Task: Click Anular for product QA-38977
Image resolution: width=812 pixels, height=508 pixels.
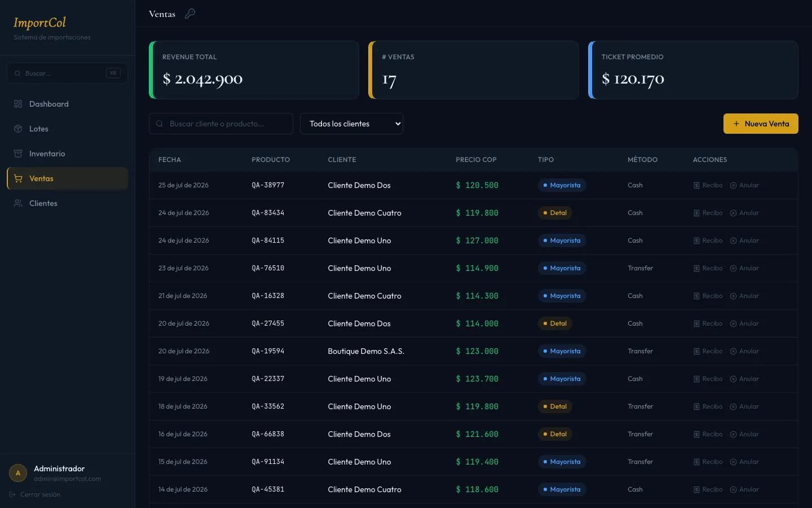Action: (x=744, y=185)
